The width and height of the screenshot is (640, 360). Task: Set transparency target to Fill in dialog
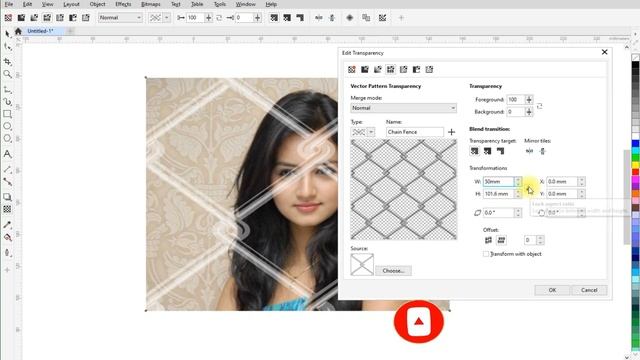(488, 151)
